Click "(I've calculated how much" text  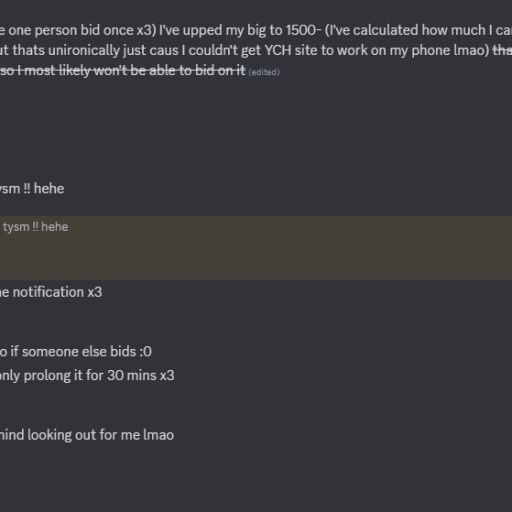(405, 31)
